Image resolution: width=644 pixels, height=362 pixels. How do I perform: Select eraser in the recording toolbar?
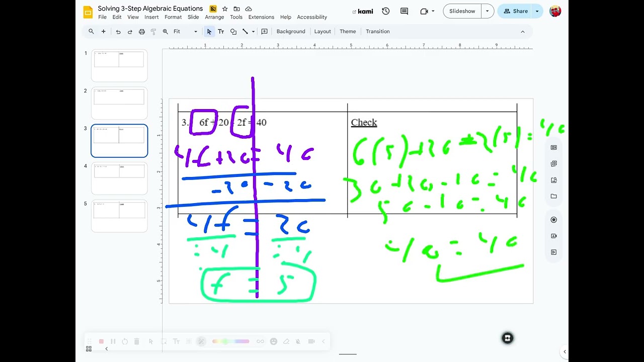pyautogui.click(x=286, y=341)
